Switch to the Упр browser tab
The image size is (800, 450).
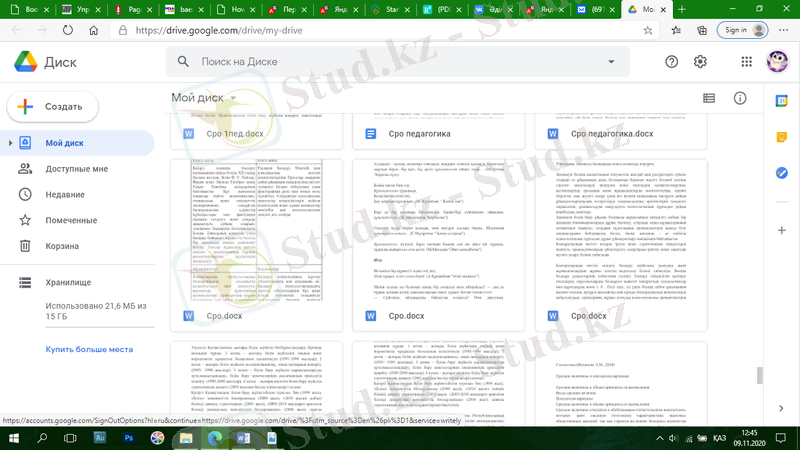[x=80, y=9]
